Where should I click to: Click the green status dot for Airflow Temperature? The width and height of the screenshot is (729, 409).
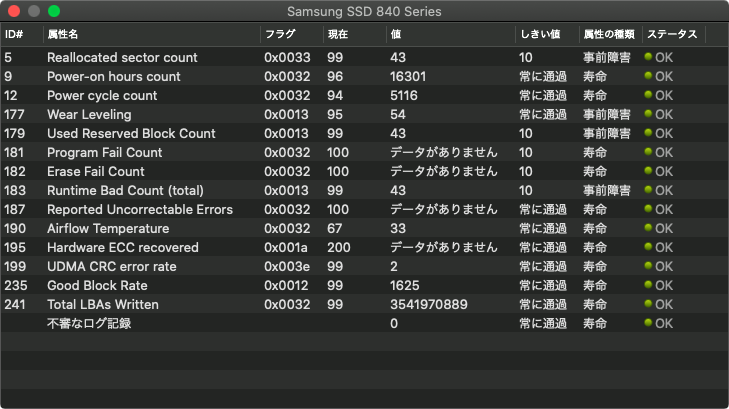(648, 229)
